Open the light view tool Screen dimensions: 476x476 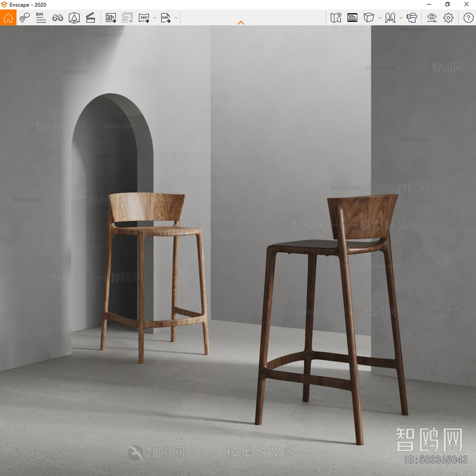[x=74, y=18]
